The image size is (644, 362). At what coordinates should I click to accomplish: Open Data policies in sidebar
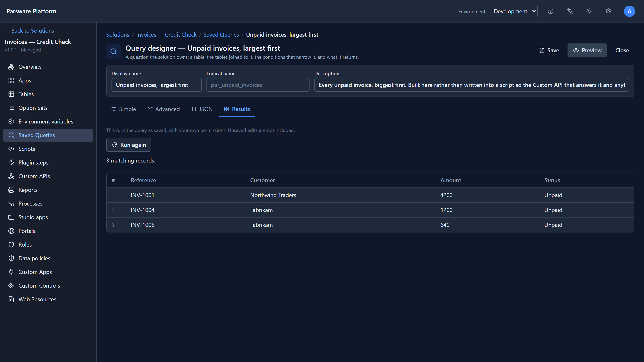pos(48,258)
